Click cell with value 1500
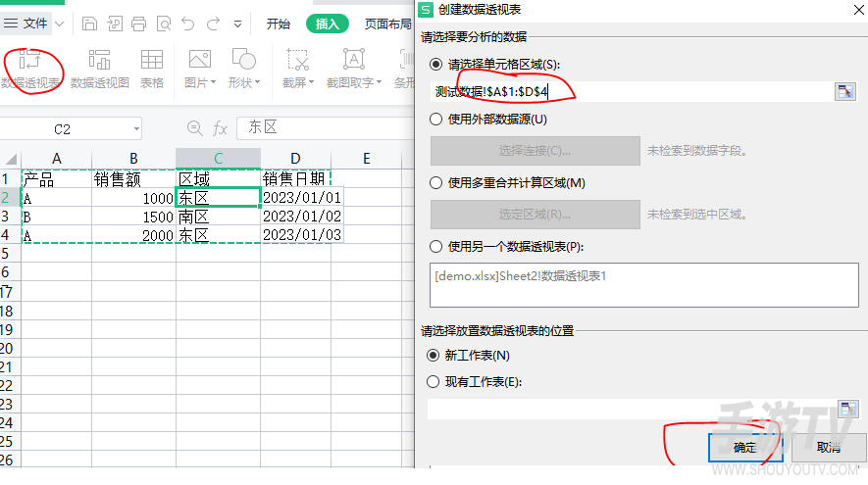Screen dimensions: 868x485 click(133, 217)
